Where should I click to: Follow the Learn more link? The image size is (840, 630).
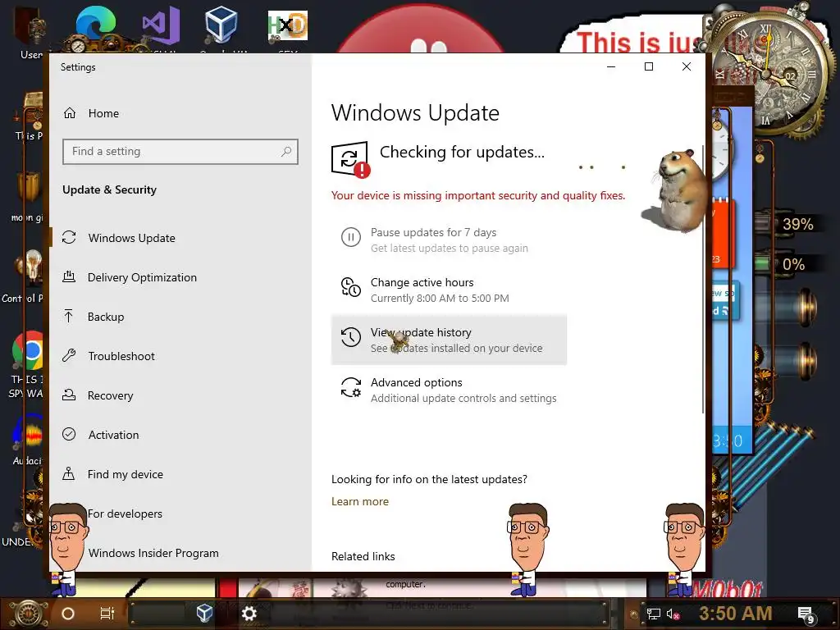click(360, 501)
